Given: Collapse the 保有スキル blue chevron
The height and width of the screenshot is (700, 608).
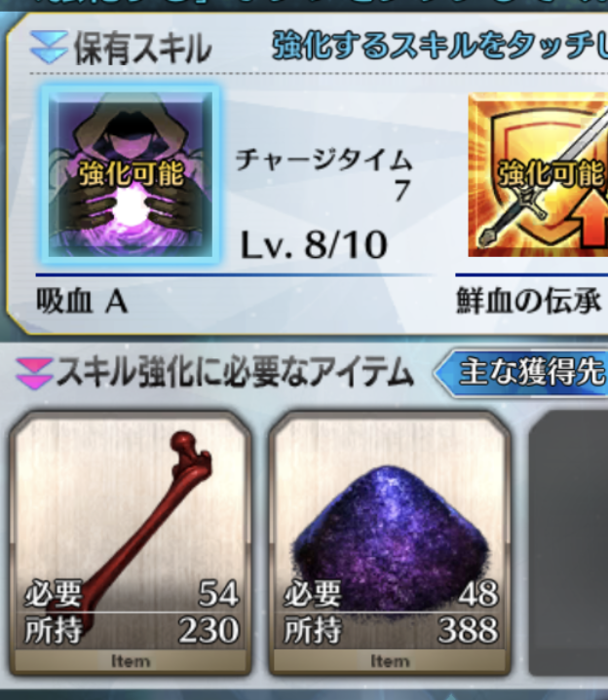Looking at the screenshot, I should 49,48.
